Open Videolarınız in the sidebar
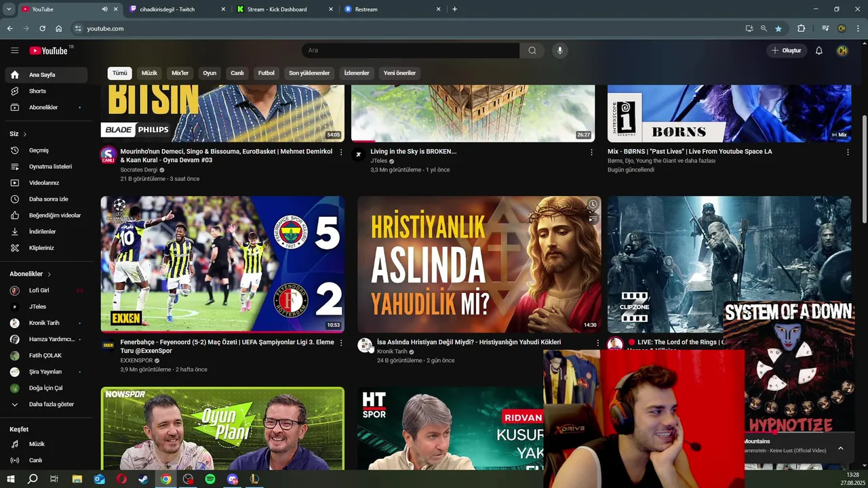 [46, 183]
